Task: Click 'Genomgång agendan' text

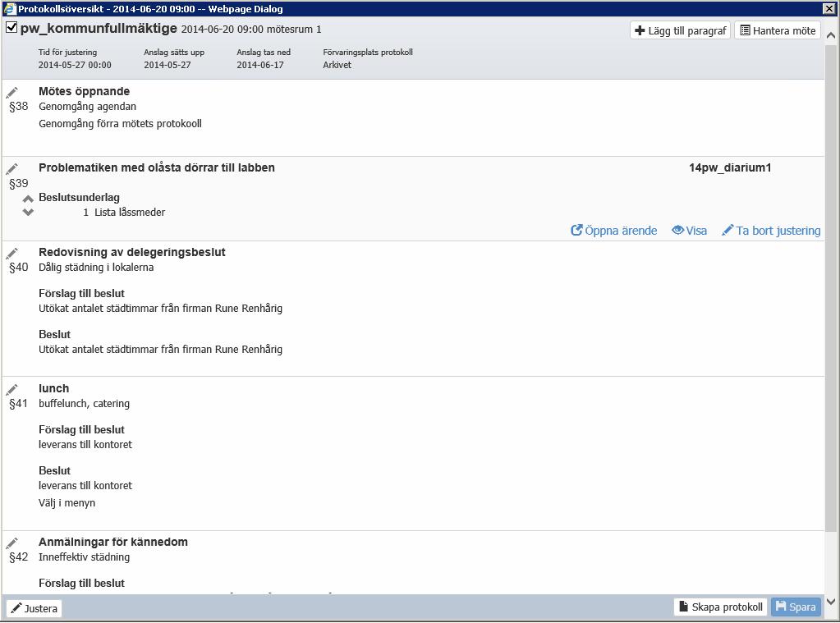Action: 87,107
